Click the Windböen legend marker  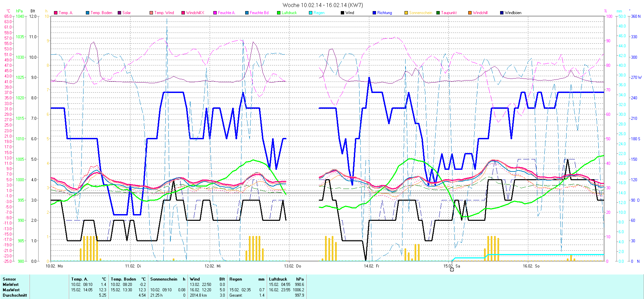502,13
